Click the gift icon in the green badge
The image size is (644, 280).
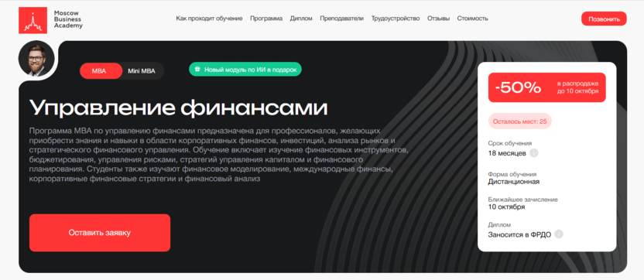197,70
